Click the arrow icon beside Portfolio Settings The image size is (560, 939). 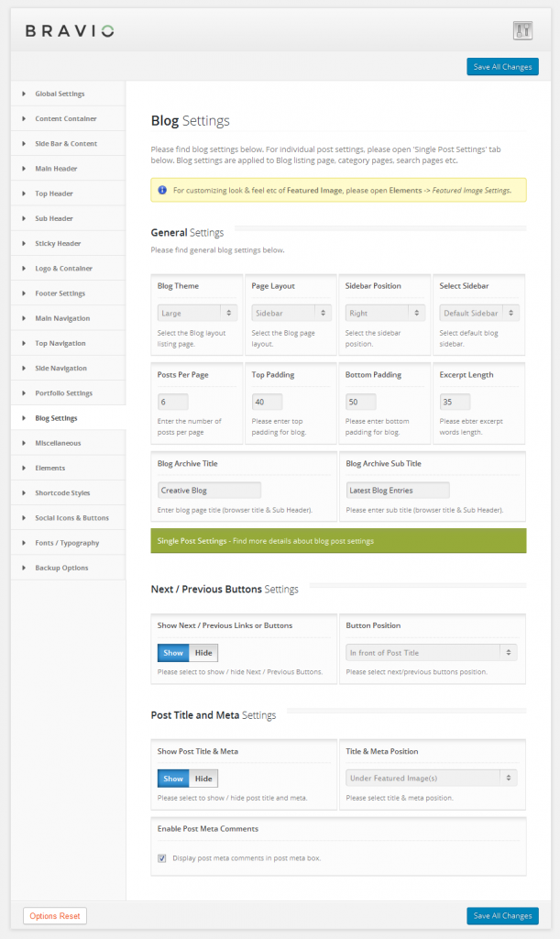[24, 393]
